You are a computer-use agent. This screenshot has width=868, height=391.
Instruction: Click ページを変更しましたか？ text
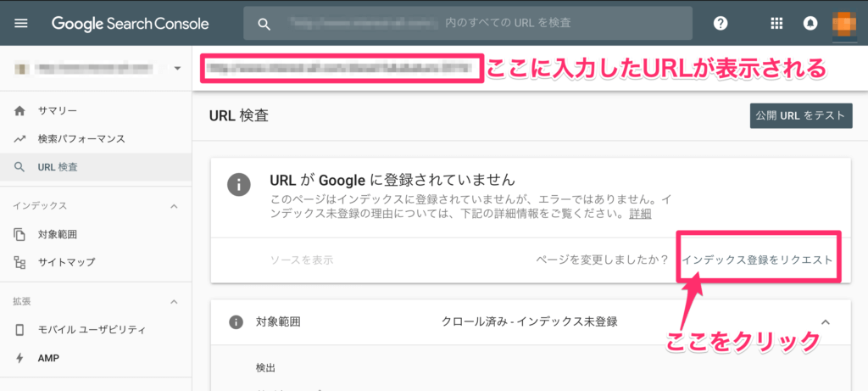coord(603,260)
